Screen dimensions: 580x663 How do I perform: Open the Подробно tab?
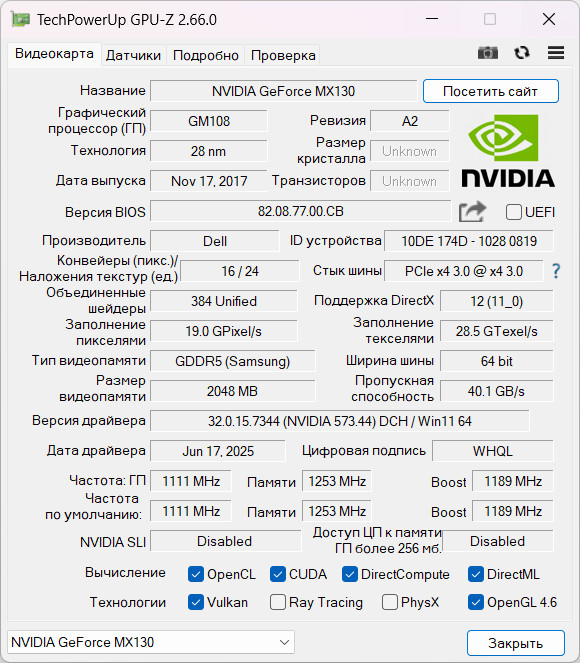point(205,55)
